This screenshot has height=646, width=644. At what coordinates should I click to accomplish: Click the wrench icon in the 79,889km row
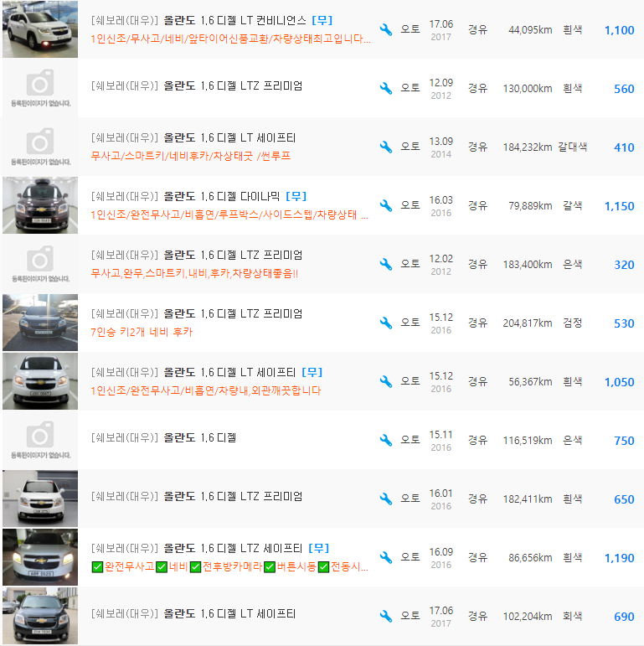[x=386, y=205]
